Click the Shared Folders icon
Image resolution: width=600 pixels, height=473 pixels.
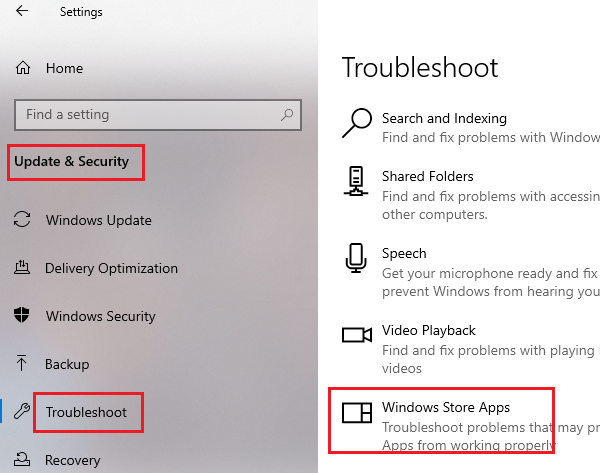coord(356,182)
